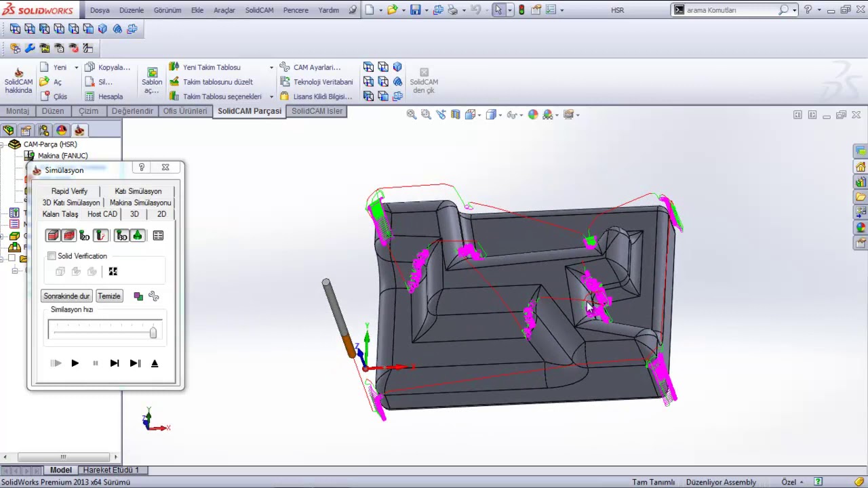Image resolution: width=868 pixels, height=488 pixels.
Task: Toggle the tool path display button
Action: click(x=100, y=235)
